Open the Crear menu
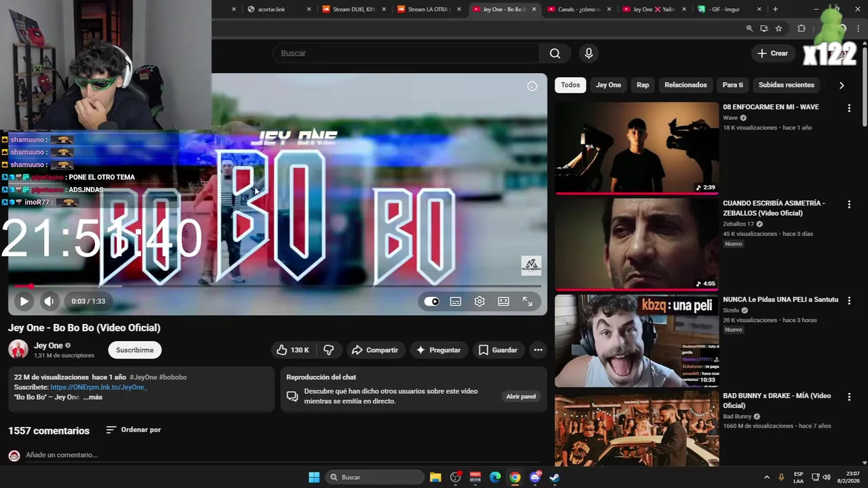 (773, 54)
